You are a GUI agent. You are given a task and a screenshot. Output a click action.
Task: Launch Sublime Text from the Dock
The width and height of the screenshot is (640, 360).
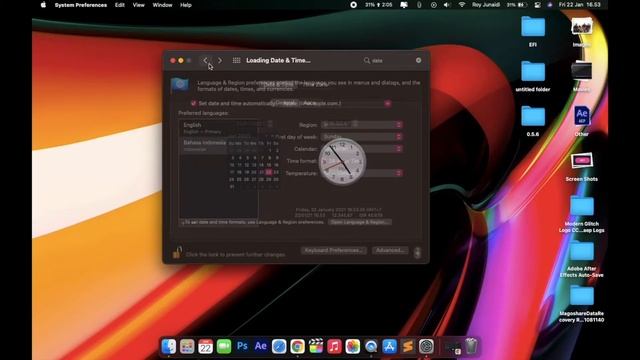pos(408,347)
